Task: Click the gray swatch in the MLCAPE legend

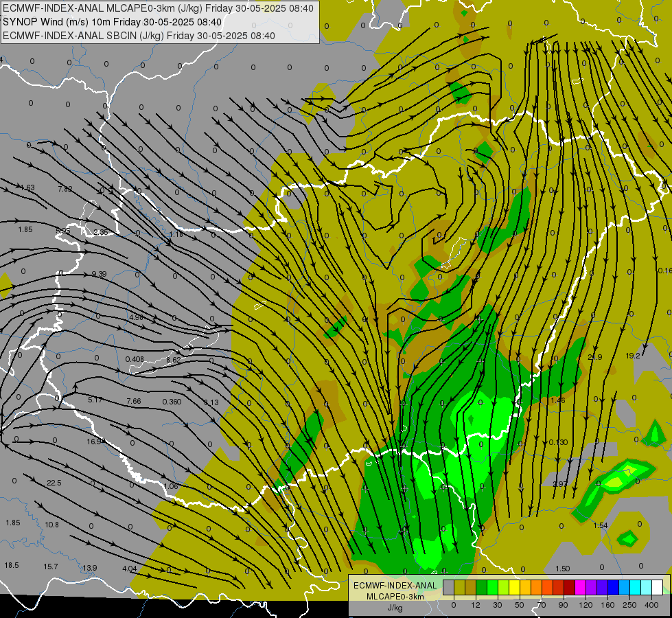Action: [448, 587]
